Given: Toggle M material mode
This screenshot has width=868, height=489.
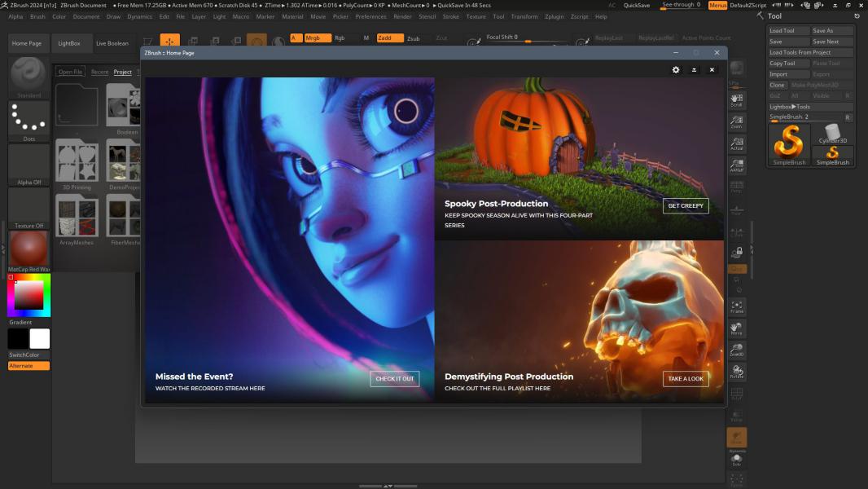Looking at the screenshot, I should pyautogui.click(x=366, y=38).
